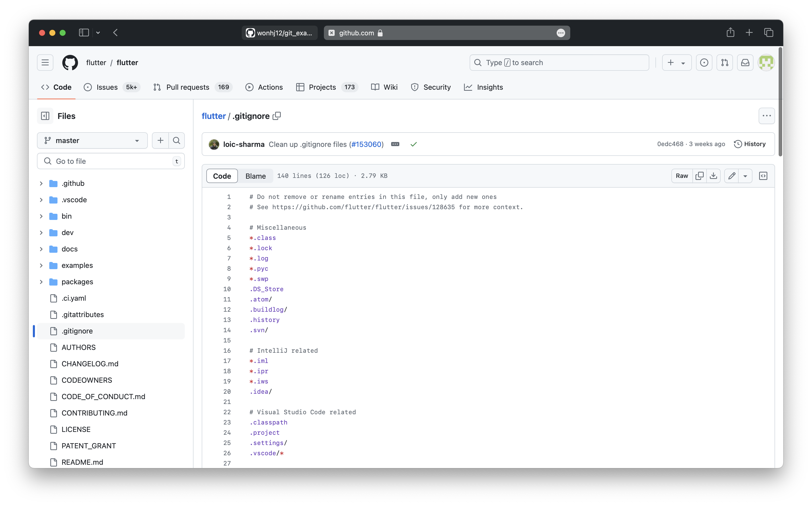
Task: Download the raw file
Action: pyautogui.click(x=713, y=176)
